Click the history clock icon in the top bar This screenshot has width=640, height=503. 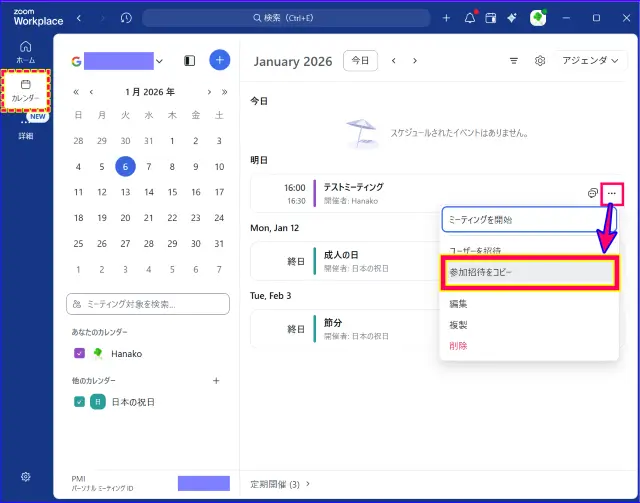[x=126, y=18]
